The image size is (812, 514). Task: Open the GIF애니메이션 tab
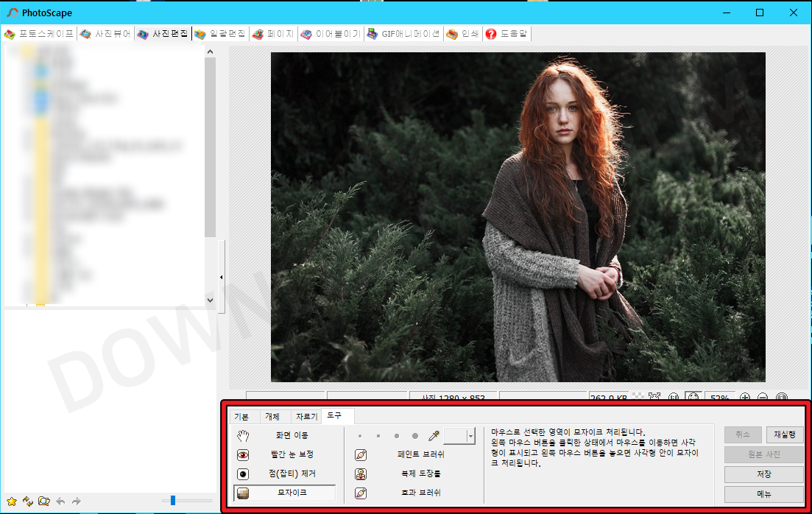pos(404,34)
